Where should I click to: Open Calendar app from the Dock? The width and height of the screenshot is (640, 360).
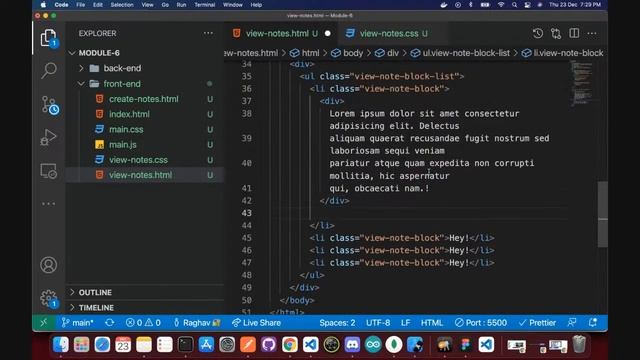[123, 344]
